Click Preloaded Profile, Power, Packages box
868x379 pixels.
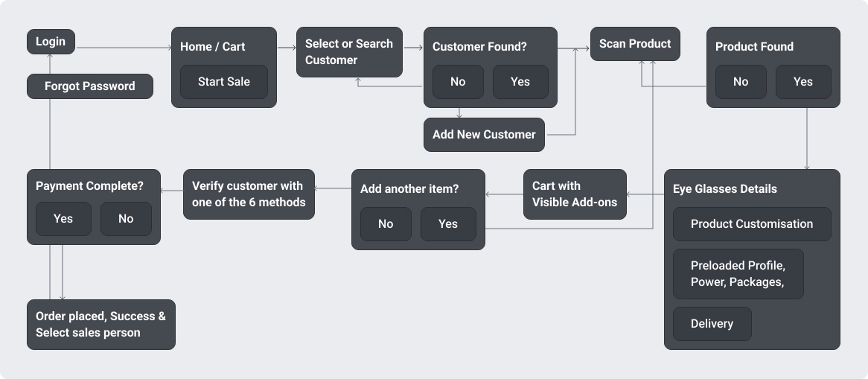[738, 274]
